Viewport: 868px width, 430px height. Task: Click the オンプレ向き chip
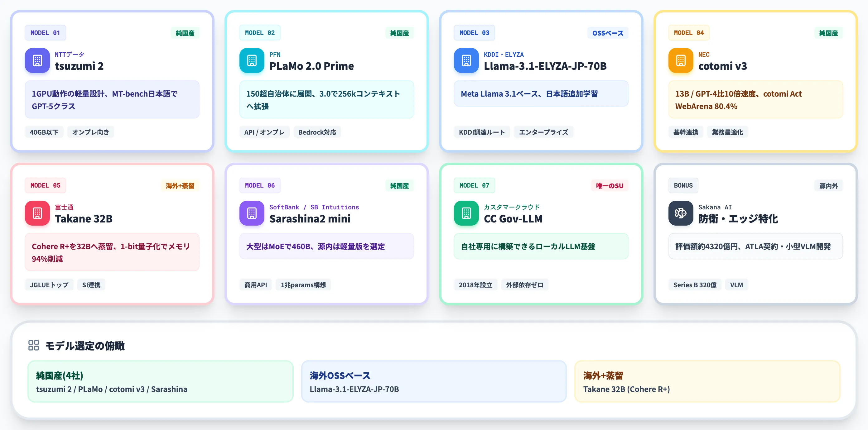click(x=91, y=132)
